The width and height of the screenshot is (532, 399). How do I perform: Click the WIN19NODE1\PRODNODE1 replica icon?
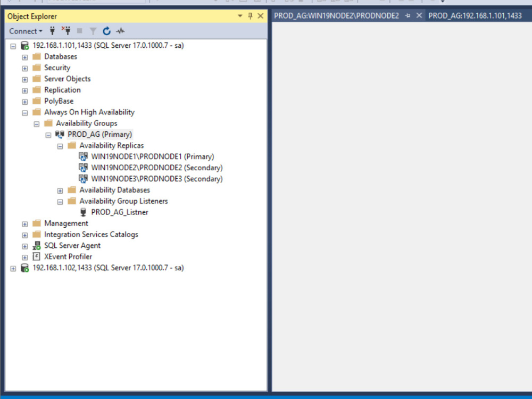pos(83,156)
